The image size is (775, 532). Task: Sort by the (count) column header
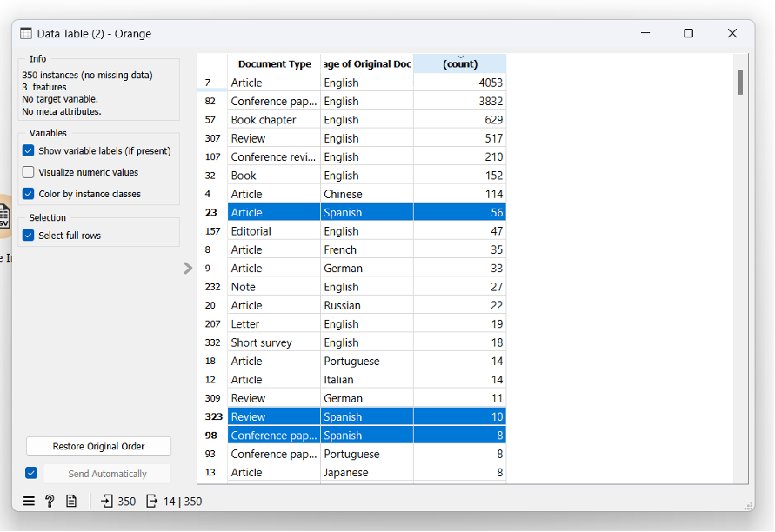tap(459, 63)
